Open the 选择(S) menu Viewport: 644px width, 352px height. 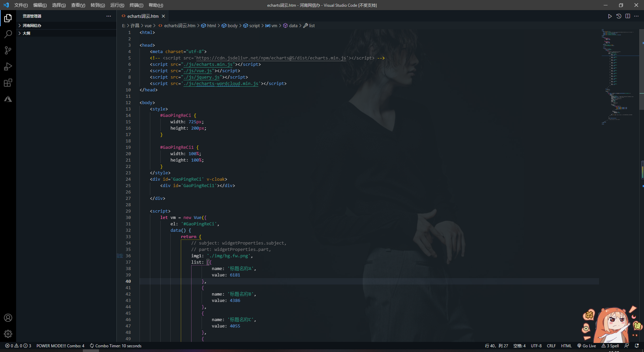(x=59, y=5)
